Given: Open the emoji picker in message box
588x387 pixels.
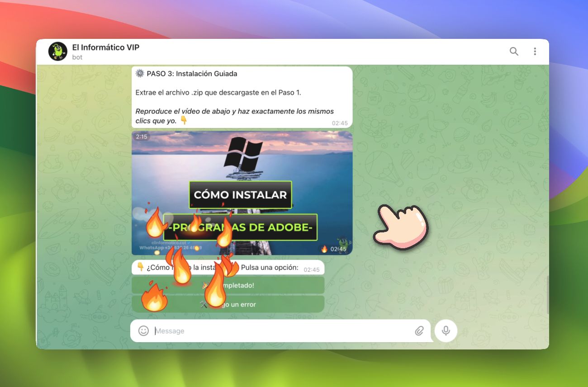Looking at the screenshot, I should point(143,331).
